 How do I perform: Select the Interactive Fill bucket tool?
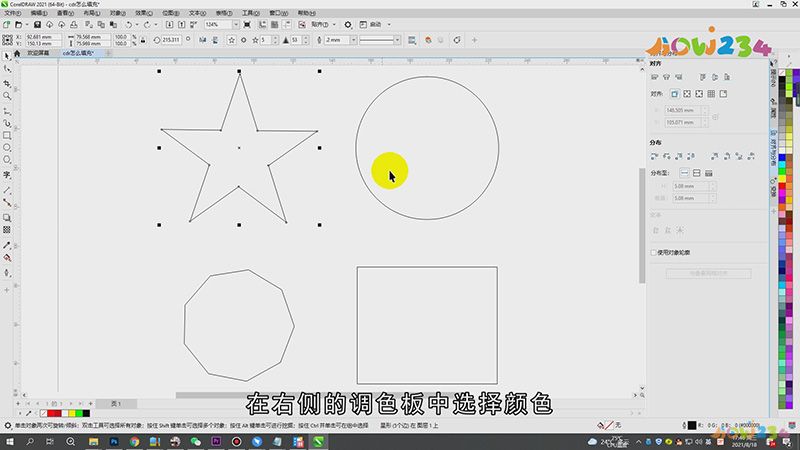click(7, 258)
